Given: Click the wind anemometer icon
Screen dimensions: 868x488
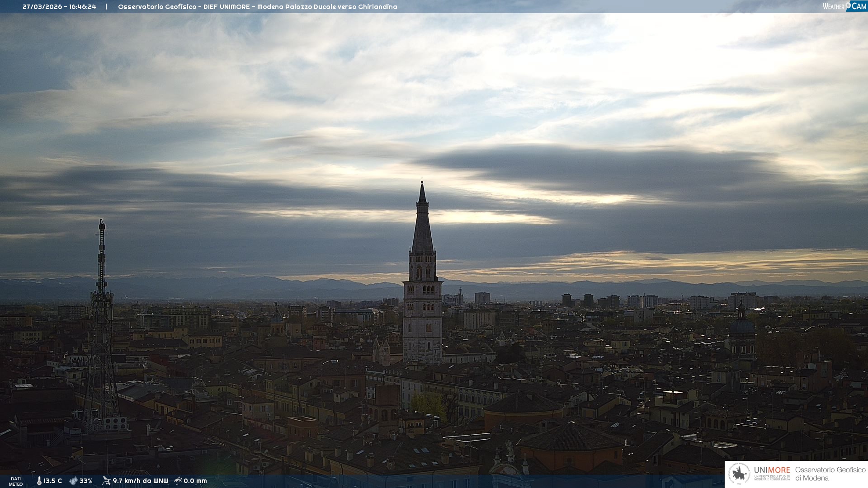Looking at the screenshot, I should (106, 481).
